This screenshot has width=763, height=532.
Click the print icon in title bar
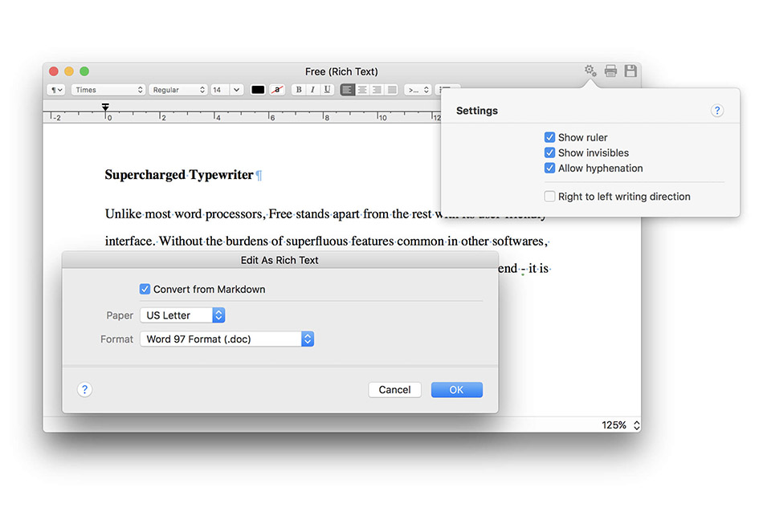[610, 71]
